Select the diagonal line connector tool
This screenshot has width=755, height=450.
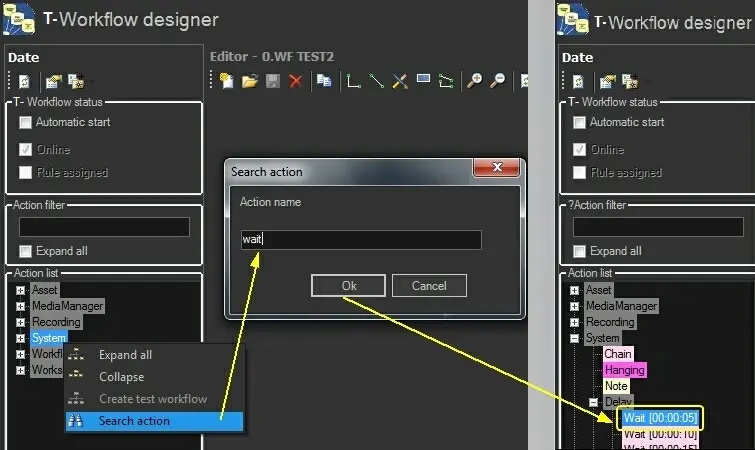point(377,82)
